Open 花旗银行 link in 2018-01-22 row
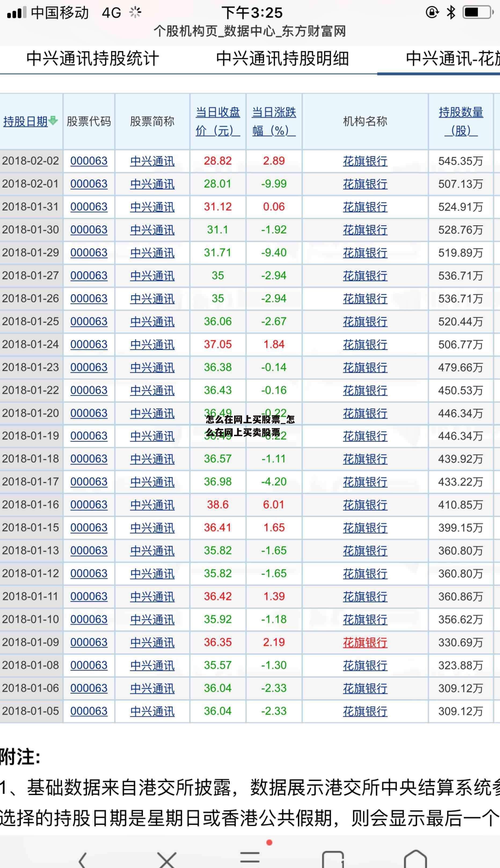 (365, 390)
